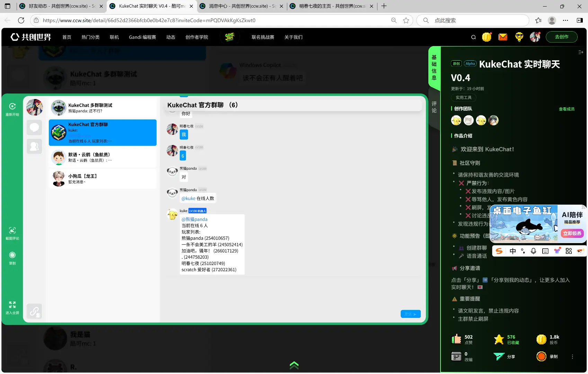
Task: Open Gandi 编程赛 navigation item
Action: 142,37
